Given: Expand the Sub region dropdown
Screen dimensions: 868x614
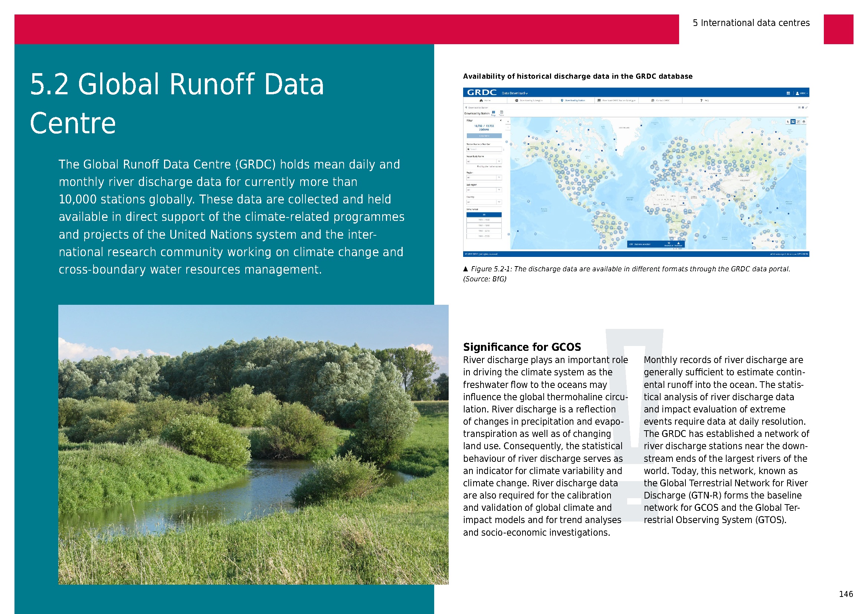Looking at the screenshot, I should tap(484, 190).
